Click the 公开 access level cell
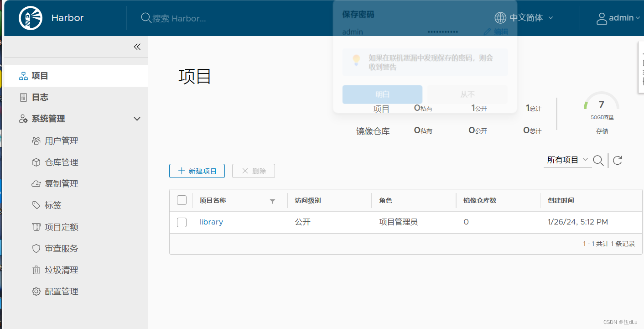 (302, 222)
